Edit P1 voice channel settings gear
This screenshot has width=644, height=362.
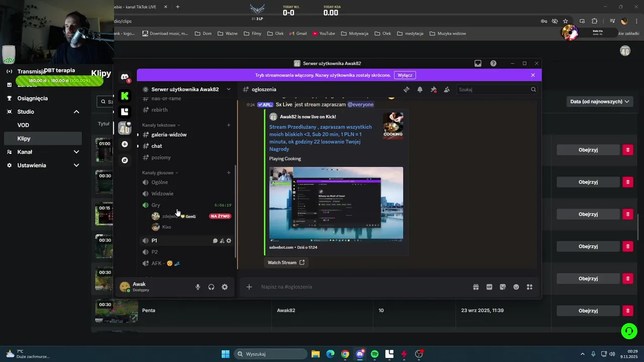click(x=228, y=241)
